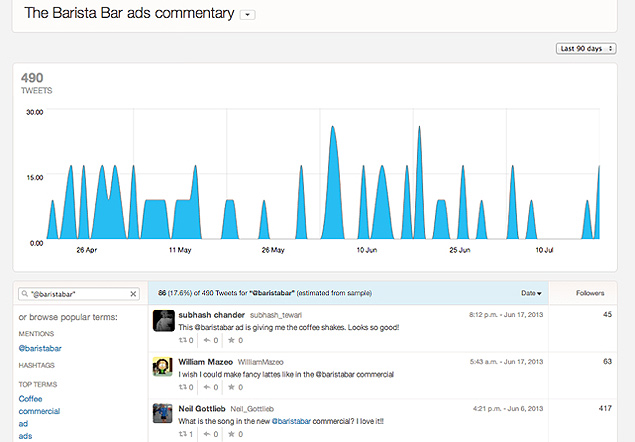Sort tweets using the Date dropdown
The width and height of the screenshot is (635, 442).
point(531,293)
